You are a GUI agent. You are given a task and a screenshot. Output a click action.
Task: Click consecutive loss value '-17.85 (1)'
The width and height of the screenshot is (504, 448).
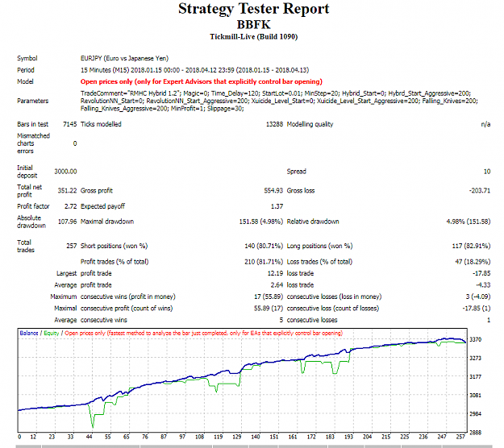click(477, 309)
